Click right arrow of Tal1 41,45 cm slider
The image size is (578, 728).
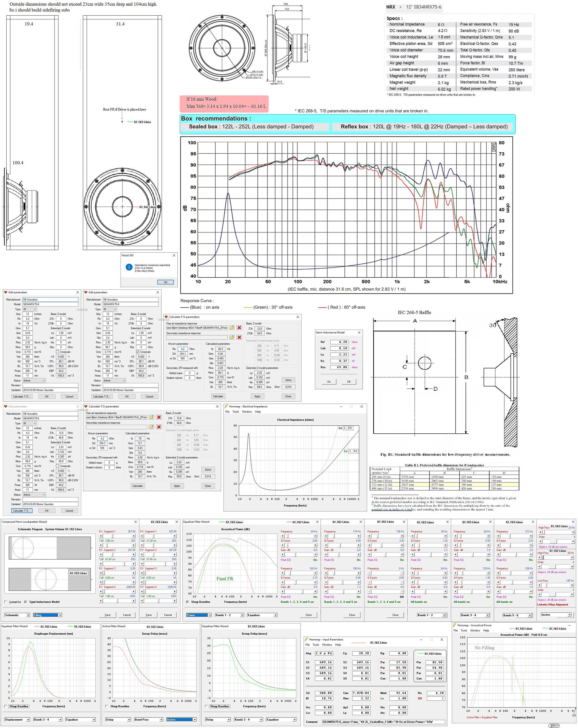pos(134,564)
